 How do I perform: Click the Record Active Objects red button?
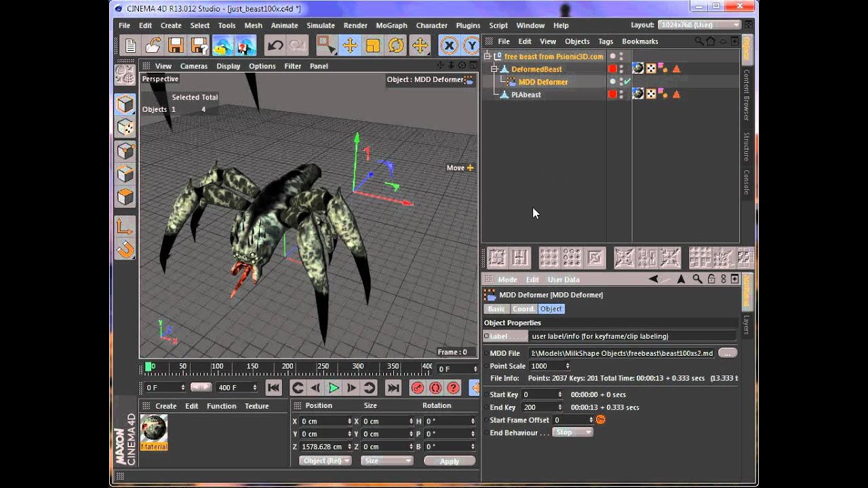pos(418,388)
